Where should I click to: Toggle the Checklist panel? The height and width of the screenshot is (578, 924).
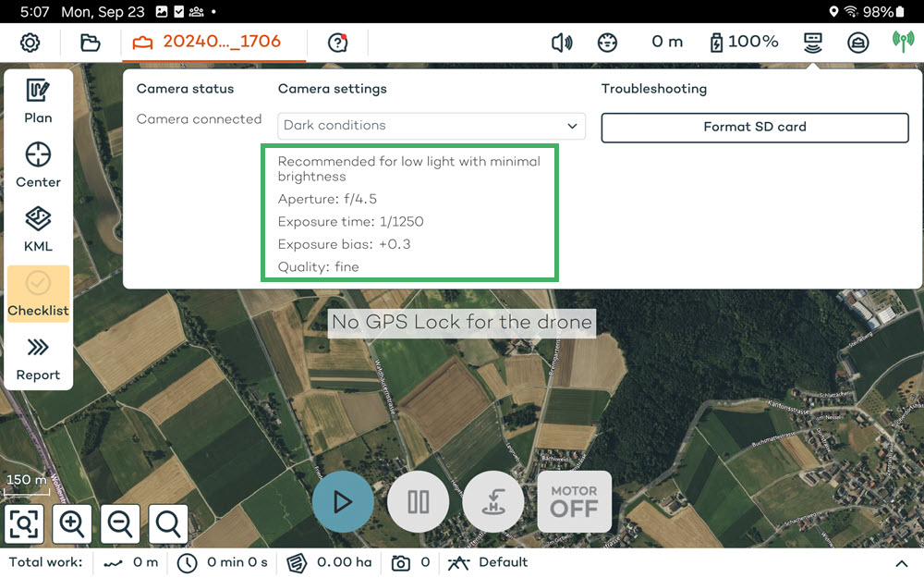click(x=38, y=294)
